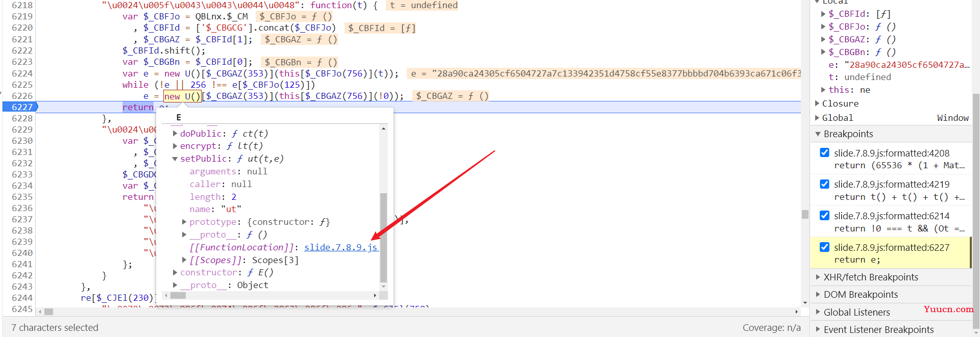Click popup scroll-up arrow
The width and height of the screenshot is (980, 337).
click(x=383, y=128)
